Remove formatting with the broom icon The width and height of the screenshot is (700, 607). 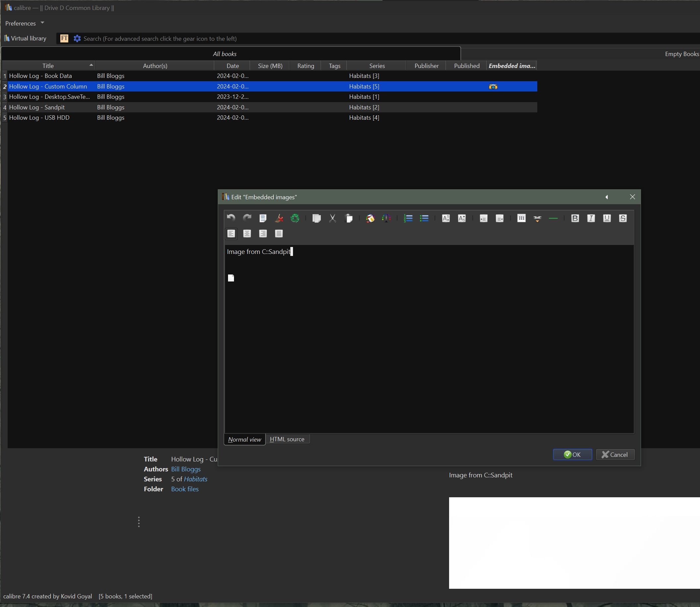[279, 218]
